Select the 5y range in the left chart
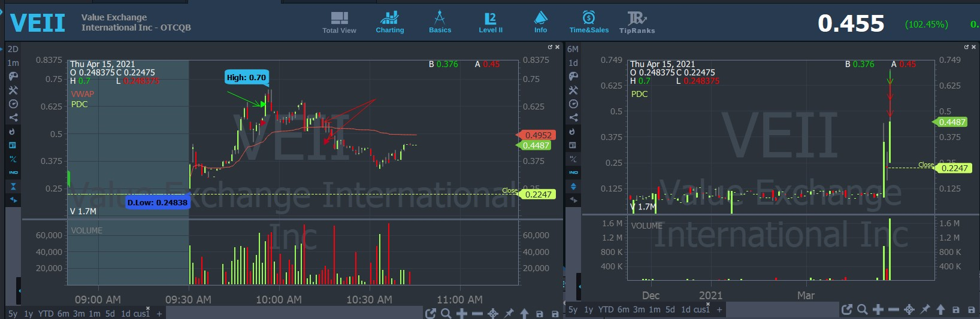 pyautogui.click(x=13, y=314)
